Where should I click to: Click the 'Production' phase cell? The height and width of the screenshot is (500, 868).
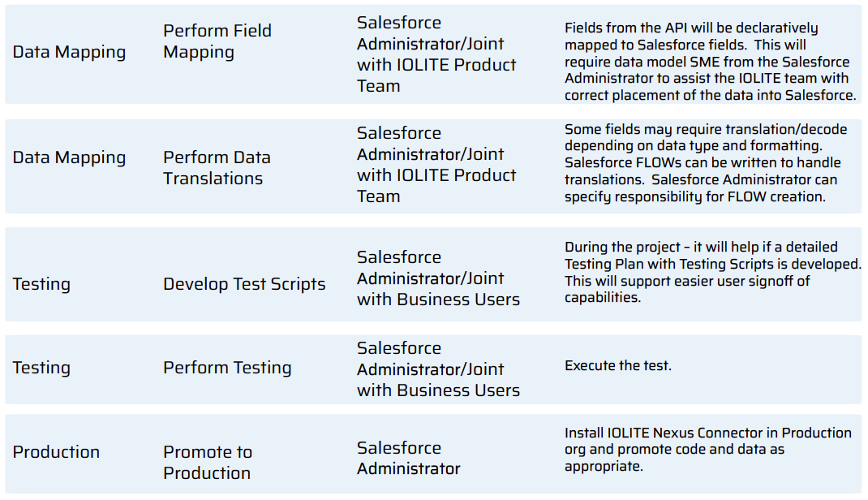(x=56, y=452)
